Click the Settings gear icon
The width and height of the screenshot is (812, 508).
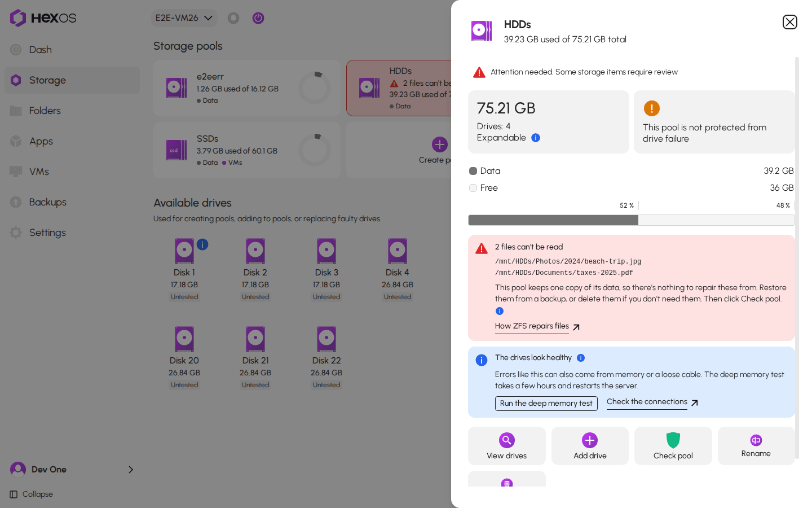click(x=16, y=233)
